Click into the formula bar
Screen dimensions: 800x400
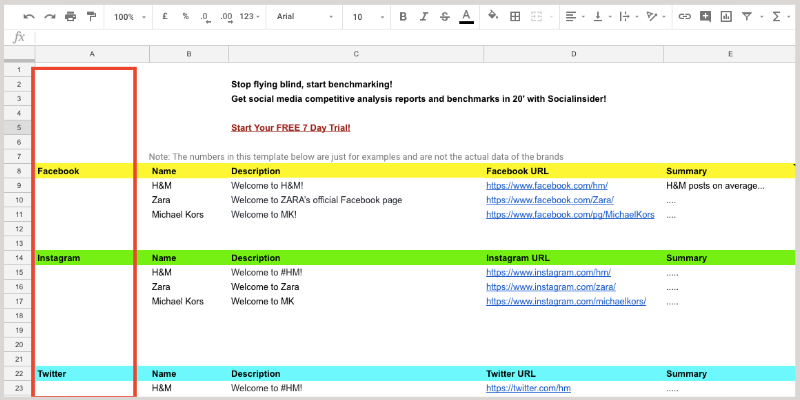(x=416, y=37)
